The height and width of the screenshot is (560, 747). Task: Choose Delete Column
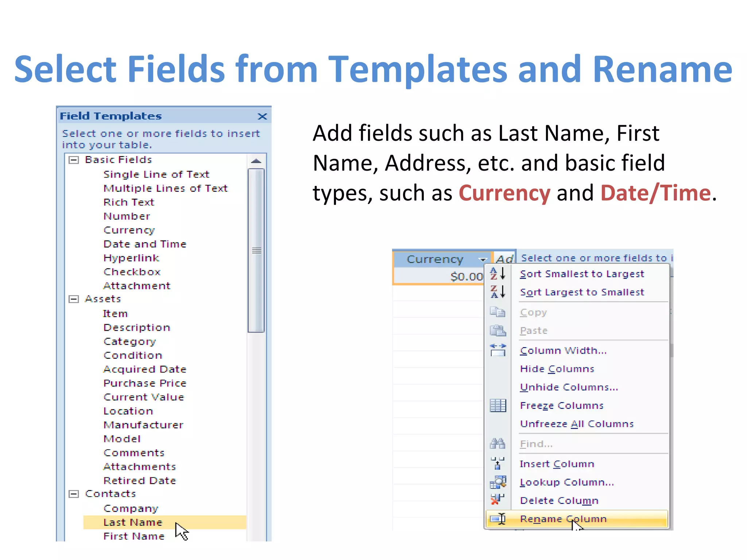[559, 501]
